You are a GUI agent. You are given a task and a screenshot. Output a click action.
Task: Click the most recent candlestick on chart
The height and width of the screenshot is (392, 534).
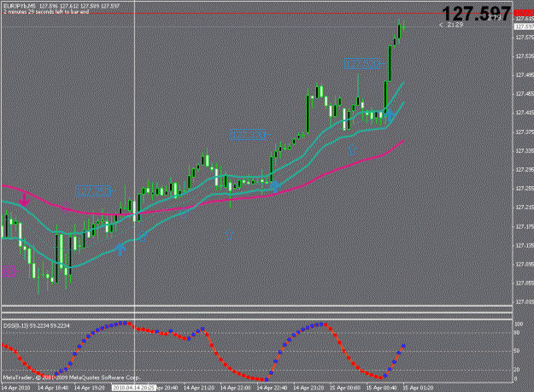tap(403, 26)
